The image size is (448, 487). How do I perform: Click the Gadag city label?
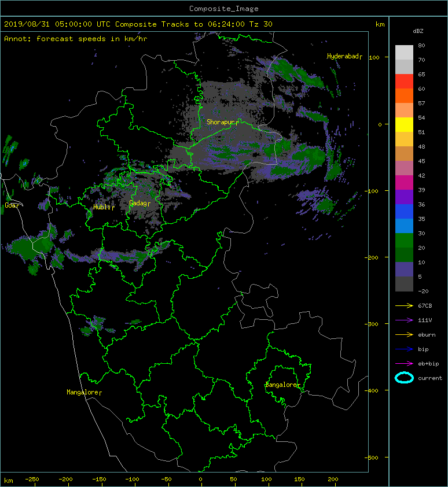coord(138,203)
